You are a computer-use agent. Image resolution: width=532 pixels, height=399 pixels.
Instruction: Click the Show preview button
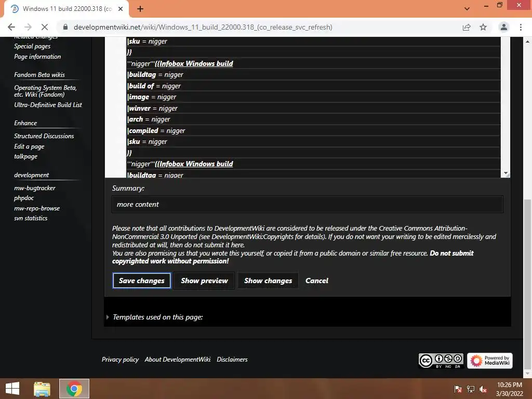pyautogui.click(x=204, y=281)
